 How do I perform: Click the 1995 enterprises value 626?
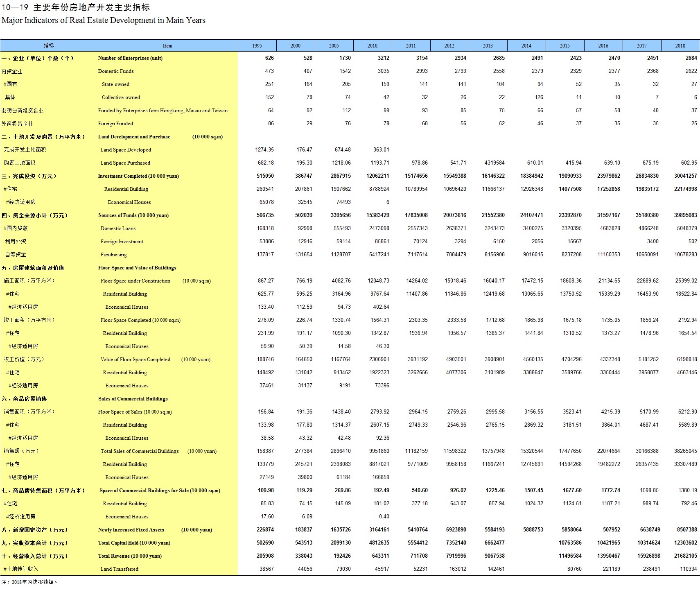click(x=269, y=58)
